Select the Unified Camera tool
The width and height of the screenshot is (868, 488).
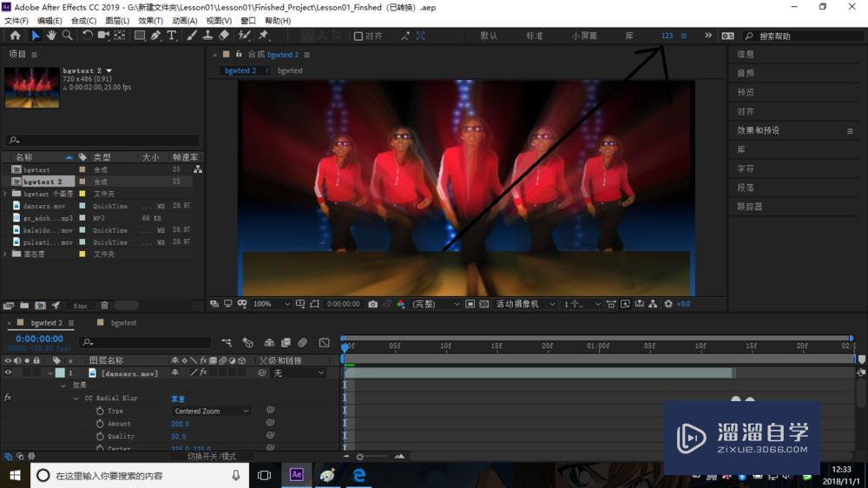click(x=103, y=36)
